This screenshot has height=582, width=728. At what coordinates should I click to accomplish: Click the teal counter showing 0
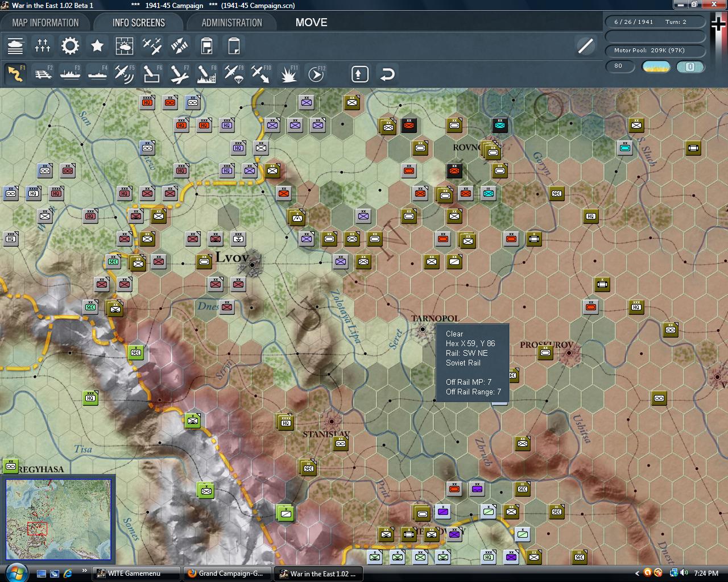coord(690,66)
